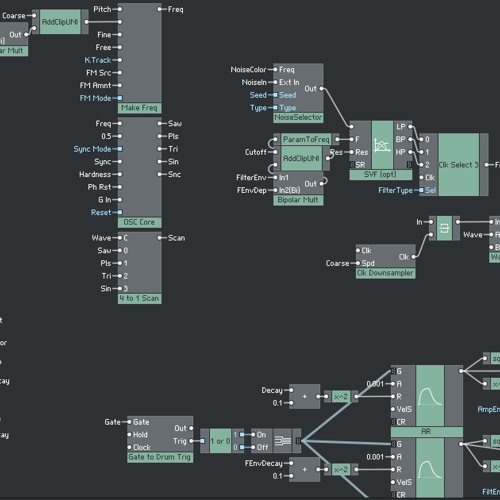Viewport: 500px width, 500px height.
Task: Click the router icon beside On/Off
Action: pyautogui.click(x=283, y=441)
